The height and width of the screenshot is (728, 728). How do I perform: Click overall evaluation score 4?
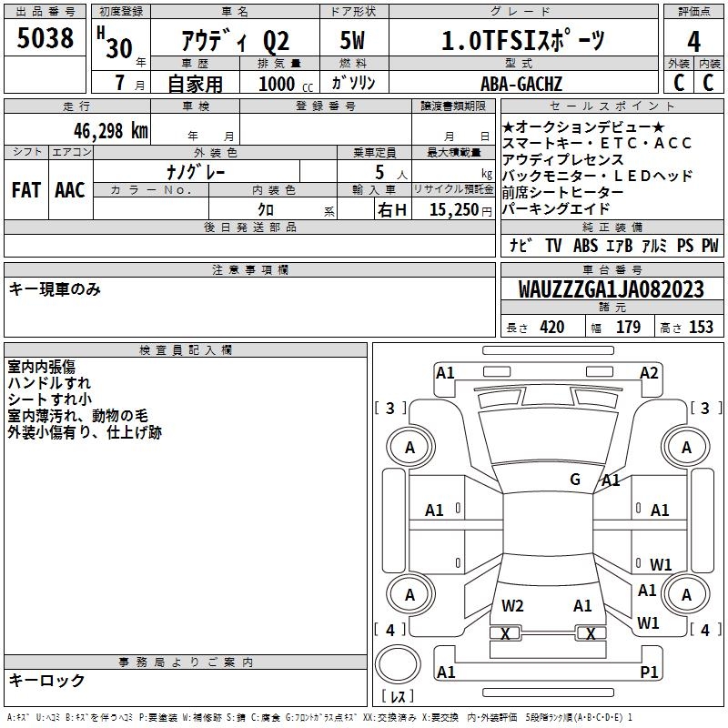tap(693, 42)
